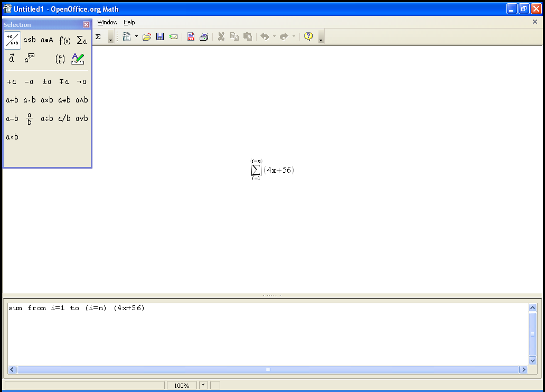Viewport: 545px width, 392px height.
Task: Insert the a/b slash division operator
Action: (64, 119)
